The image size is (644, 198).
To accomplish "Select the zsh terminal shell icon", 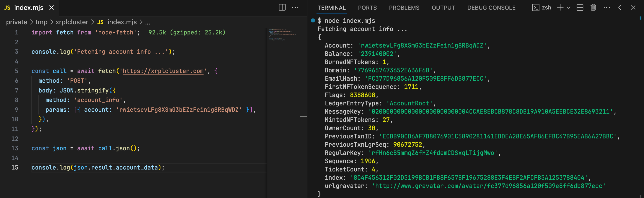I will [535, 8].
